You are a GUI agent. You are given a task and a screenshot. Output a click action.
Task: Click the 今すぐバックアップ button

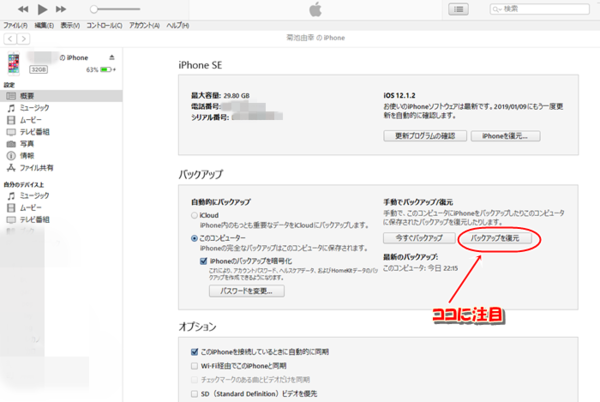tap(419, 238)
